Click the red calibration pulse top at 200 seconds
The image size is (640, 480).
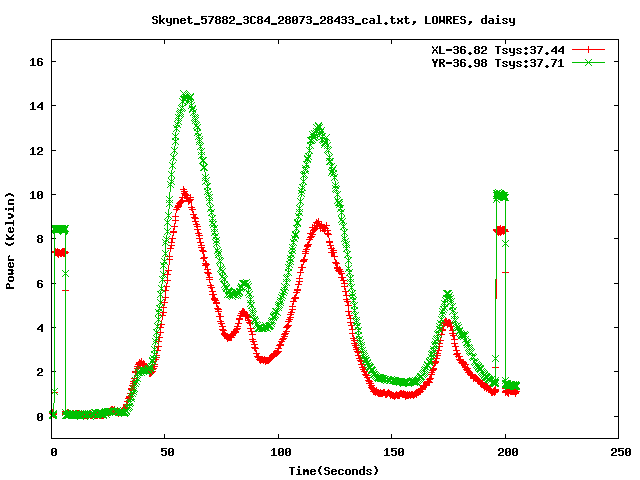click(x=501, y=231)
